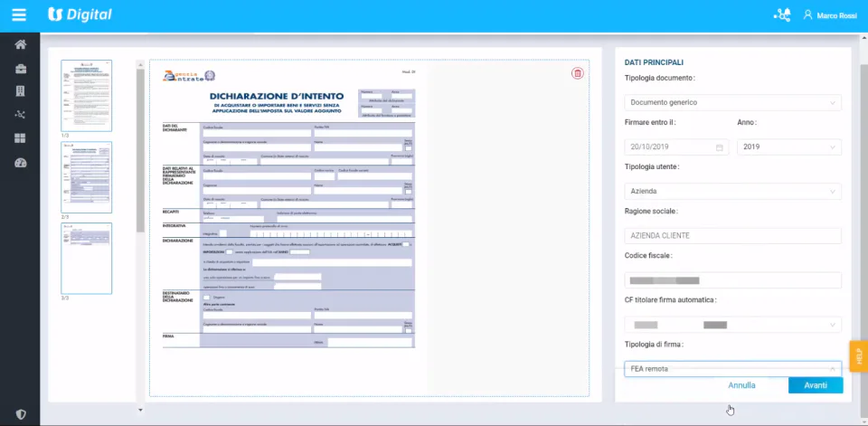This screenshot has height=426, width=868.
Task: Click the document preview page
Action: [288, 228]
